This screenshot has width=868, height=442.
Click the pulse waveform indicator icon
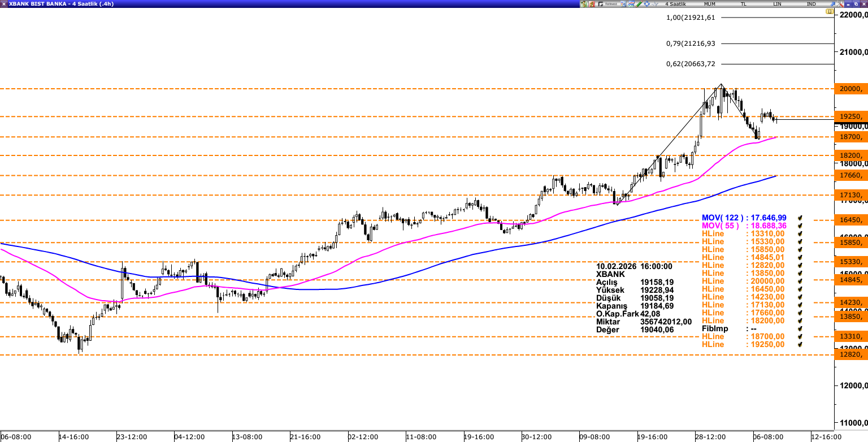[x=654, y=4]
